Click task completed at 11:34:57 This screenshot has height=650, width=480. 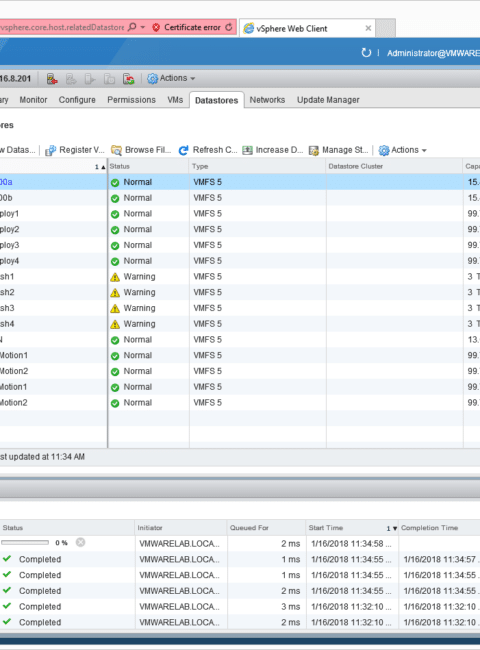pyautogui.click(x=240, y=559)
